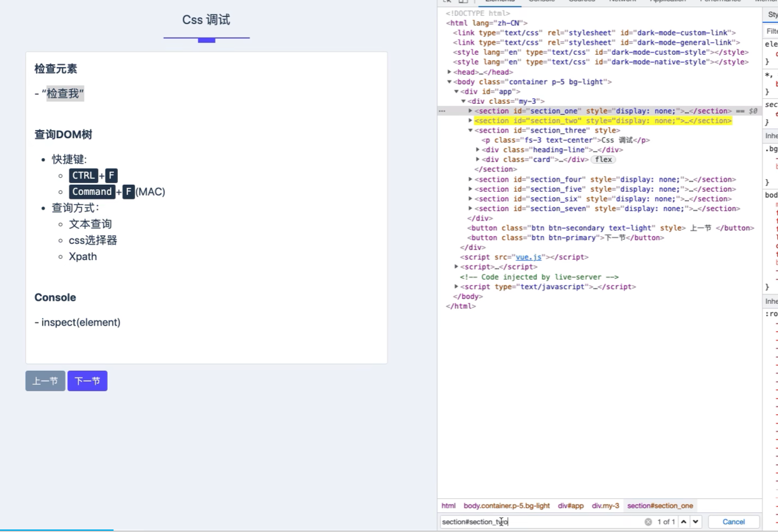Select div.my-3 breadcrumb
Viewport: 778px width, 532px height.
[x=605, y=506]
